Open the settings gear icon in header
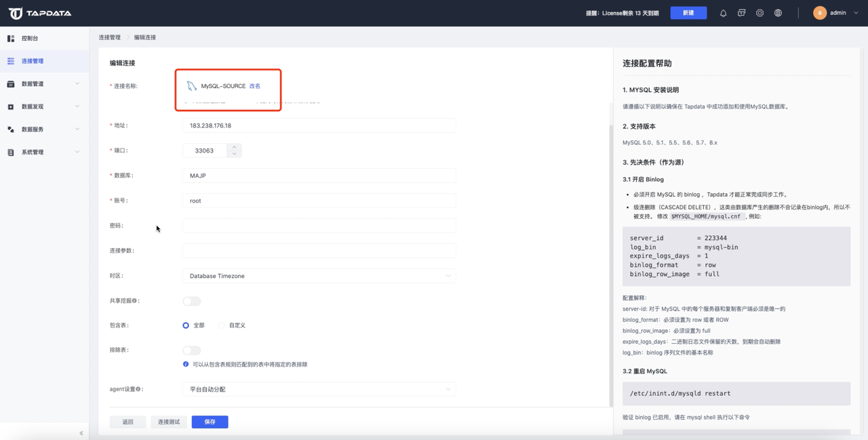Image resolution: width=868 pixels, height=440 pixels. pos(759,13)
